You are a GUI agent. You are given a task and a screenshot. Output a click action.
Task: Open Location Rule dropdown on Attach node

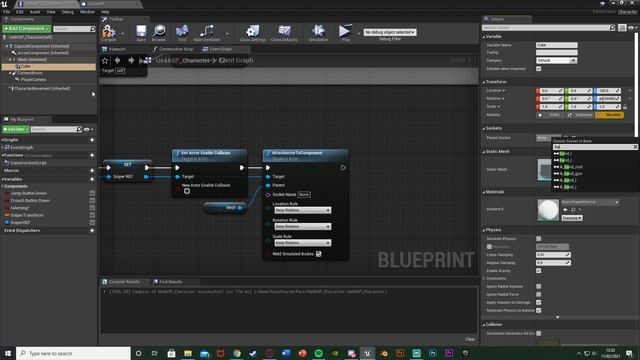[302, 210]
